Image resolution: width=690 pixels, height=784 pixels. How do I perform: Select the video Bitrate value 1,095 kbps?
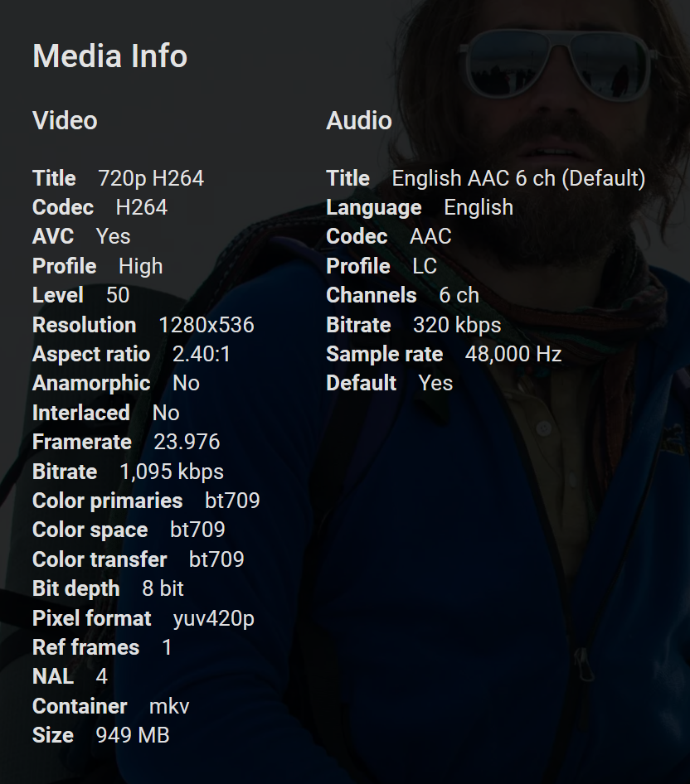pos(172,472)
